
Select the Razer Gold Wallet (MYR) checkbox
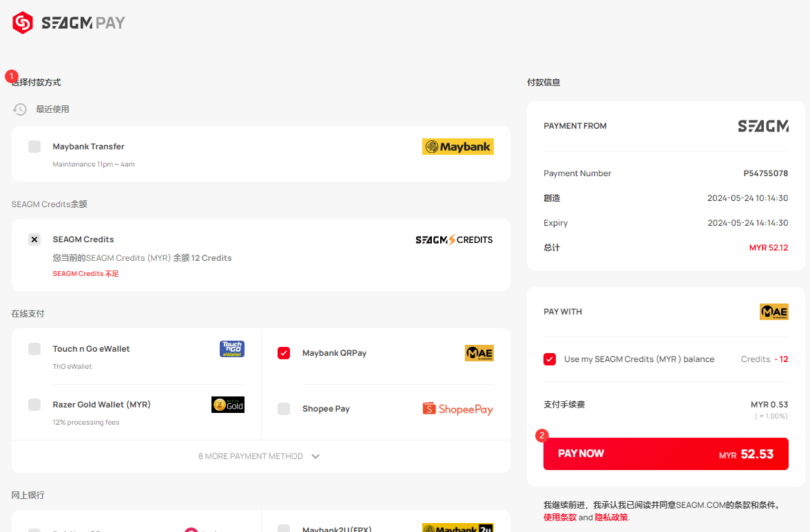(34, 405)
